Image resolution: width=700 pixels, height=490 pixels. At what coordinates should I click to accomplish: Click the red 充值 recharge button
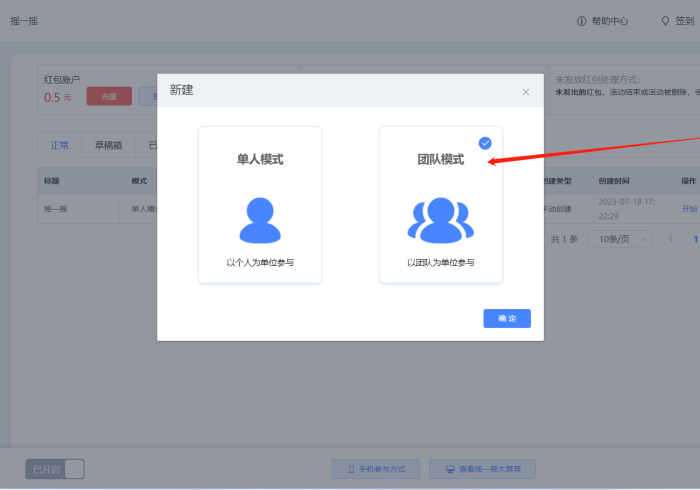[x=109, y=97]
